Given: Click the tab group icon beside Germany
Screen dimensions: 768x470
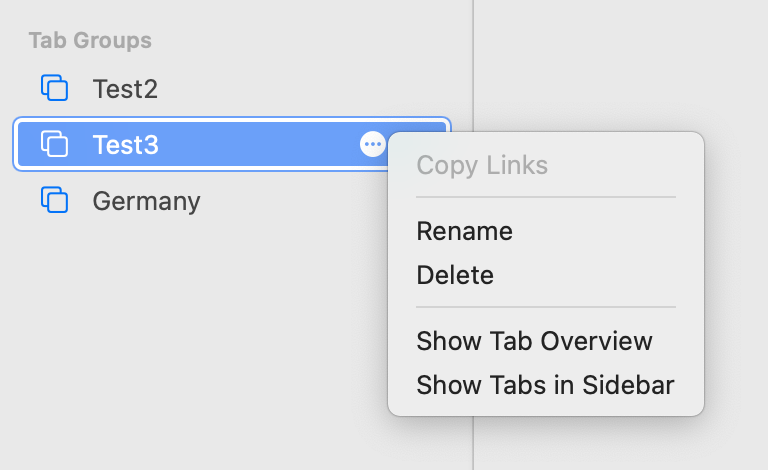Looking at the screenshot, I should [x=55, y=200].
